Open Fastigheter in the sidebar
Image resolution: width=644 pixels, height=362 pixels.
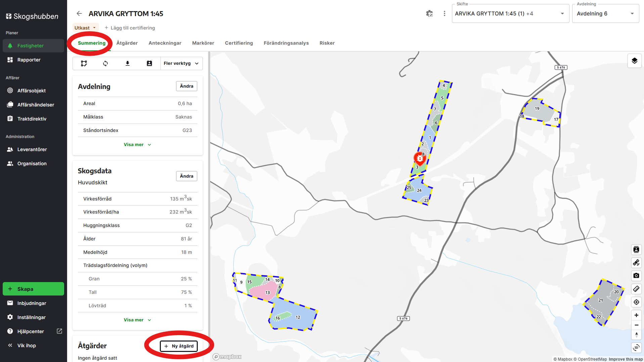tap(33, 46)
